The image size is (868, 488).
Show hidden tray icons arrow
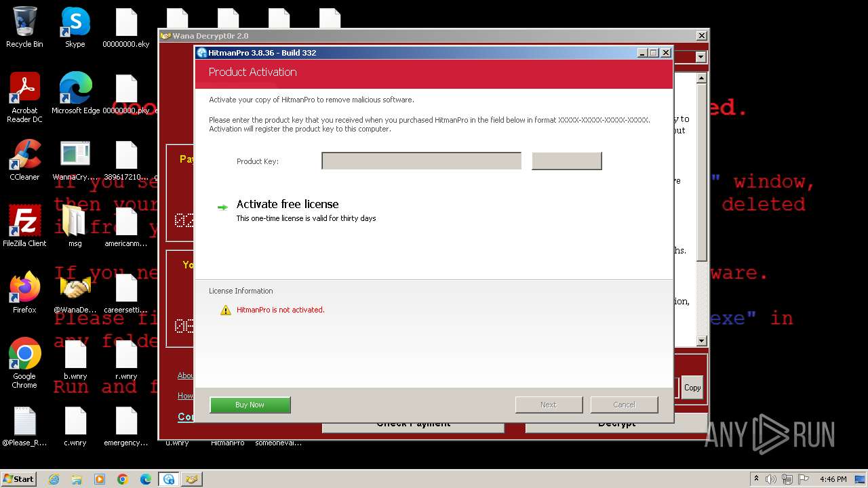(757, 479)
